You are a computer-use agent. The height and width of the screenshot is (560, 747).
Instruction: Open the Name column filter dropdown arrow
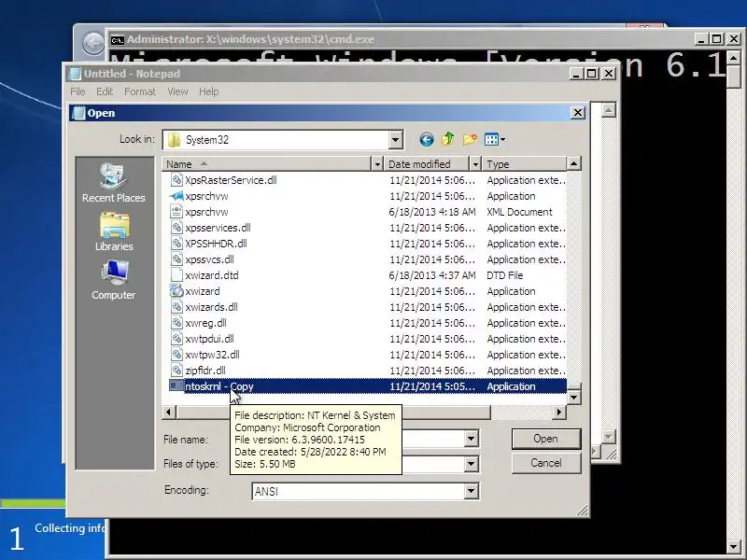(377, 164)
